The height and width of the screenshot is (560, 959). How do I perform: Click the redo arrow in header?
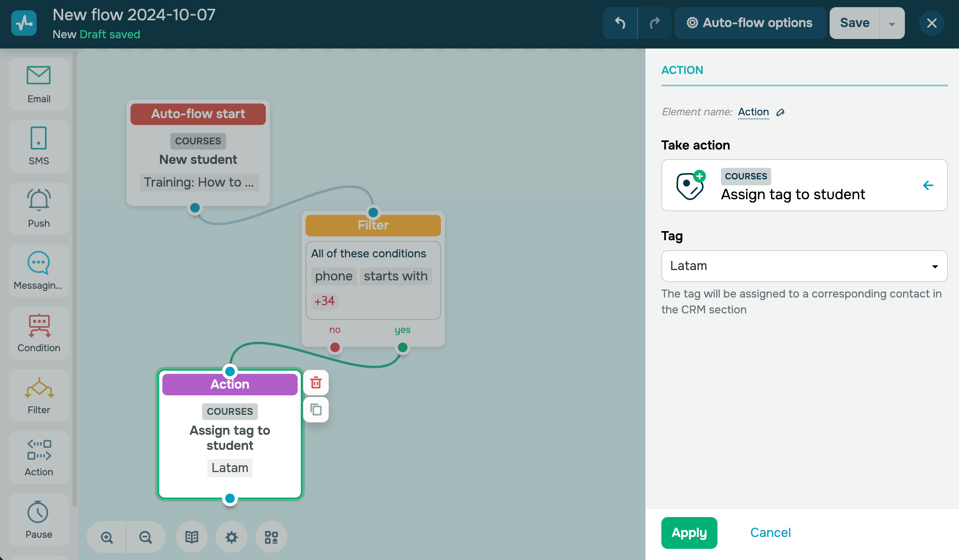(655, 23)
